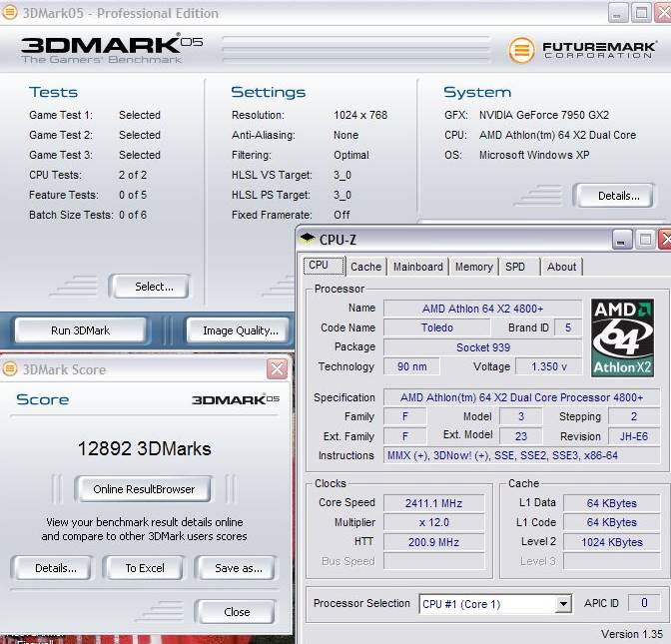Open the Processor Selection dropdown arrow
This screenshot has width=671, height=644.
click(563, 604)
